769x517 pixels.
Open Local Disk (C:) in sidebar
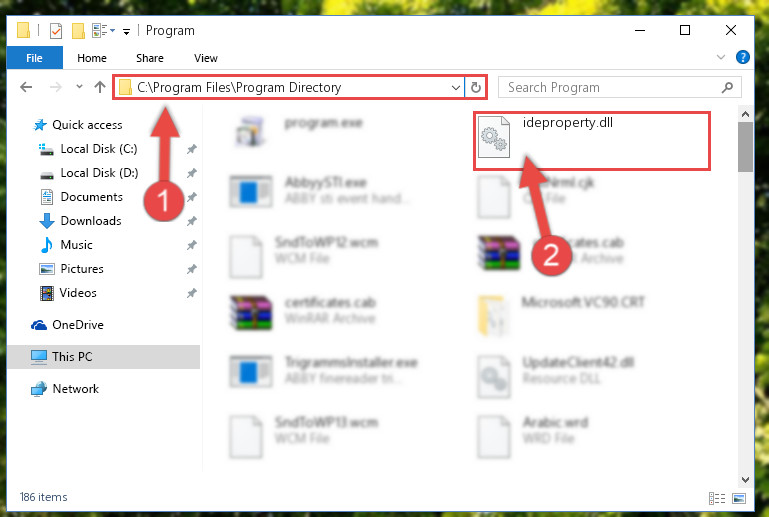98,149
